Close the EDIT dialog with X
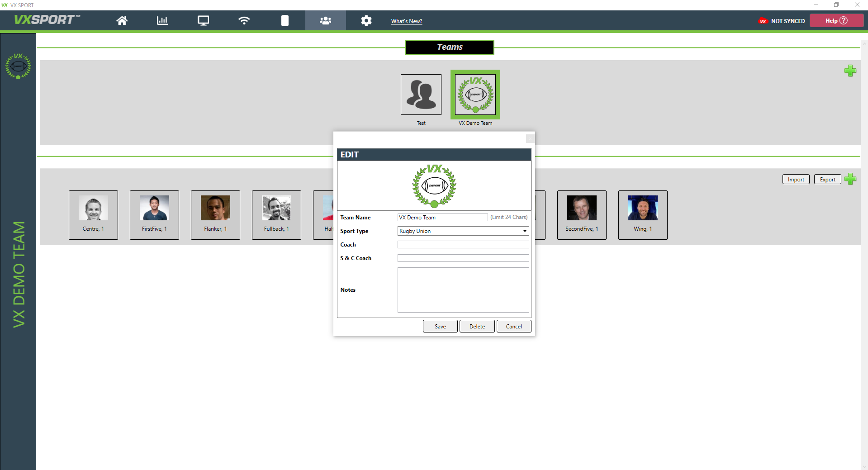The height and width of the screenshot is (470, 868). [530, 138]
